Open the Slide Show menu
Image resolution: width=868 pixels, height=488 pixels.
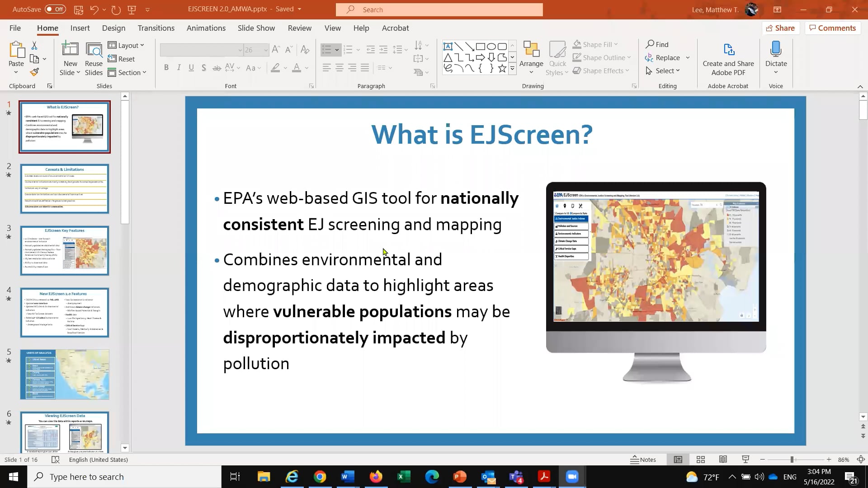click(256, 28)
